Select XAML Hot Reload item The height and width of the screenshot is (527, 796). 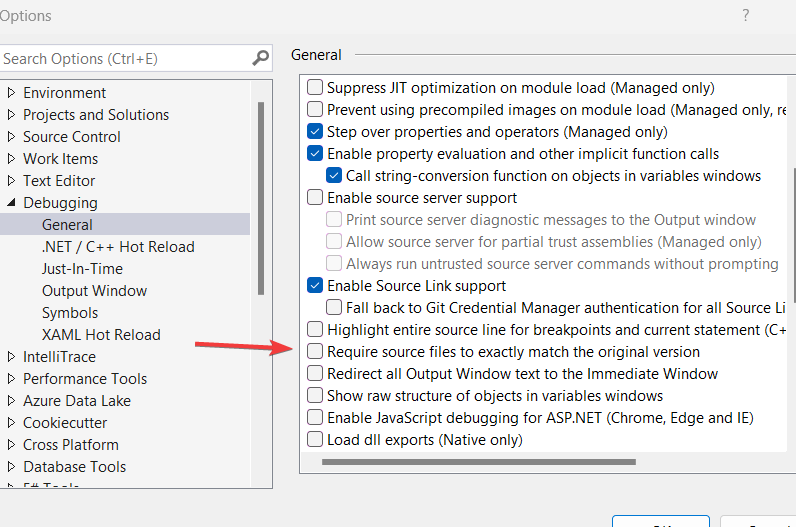click(x=101, y=335)
